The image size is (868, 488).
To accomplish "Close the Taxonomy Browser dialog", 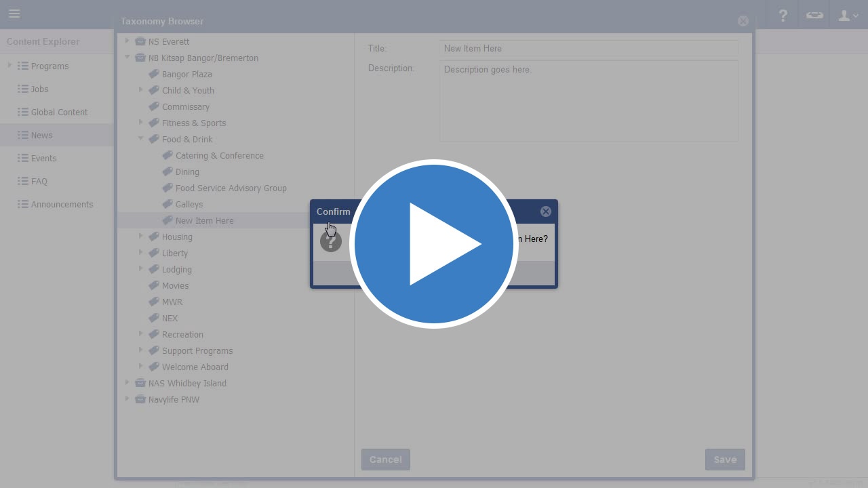I will (743, 21).
